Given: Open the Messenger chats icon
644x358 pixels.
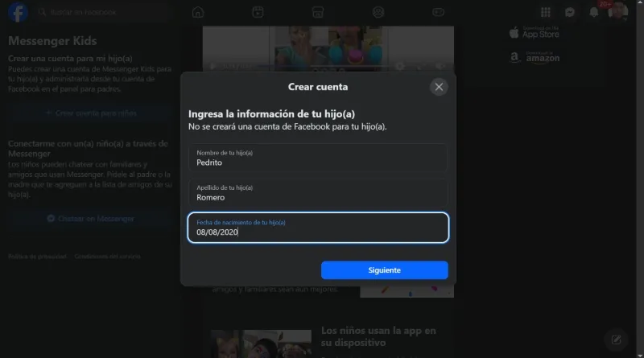Looking at the screenshot, I should (570, 12).
